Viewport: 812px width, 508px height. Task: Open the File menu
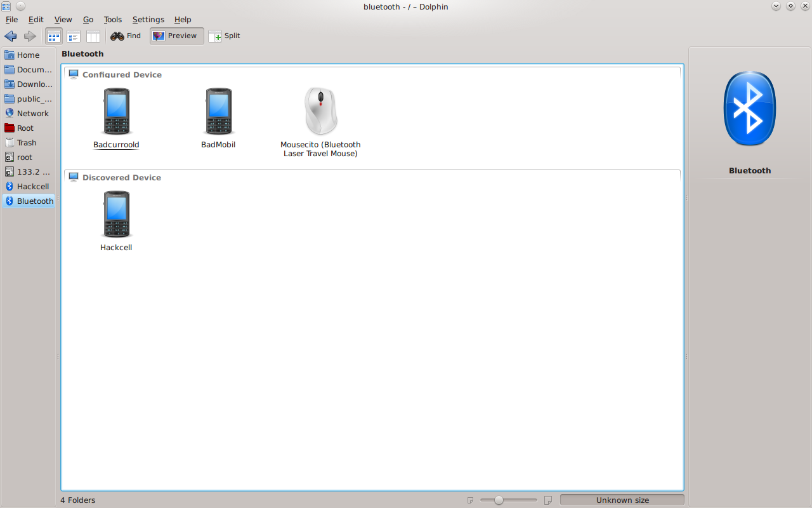11,20
